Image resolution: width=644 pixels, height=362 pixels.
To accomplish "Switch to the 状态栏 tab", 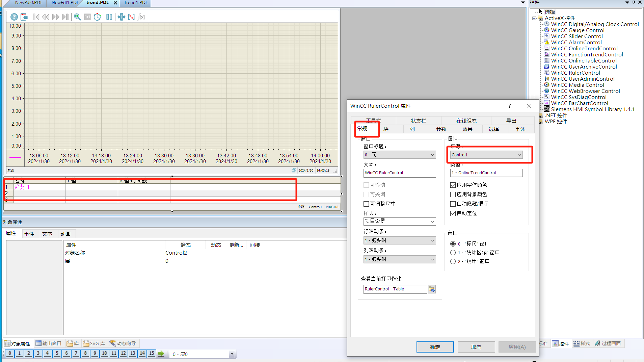I will coord(419,121).
